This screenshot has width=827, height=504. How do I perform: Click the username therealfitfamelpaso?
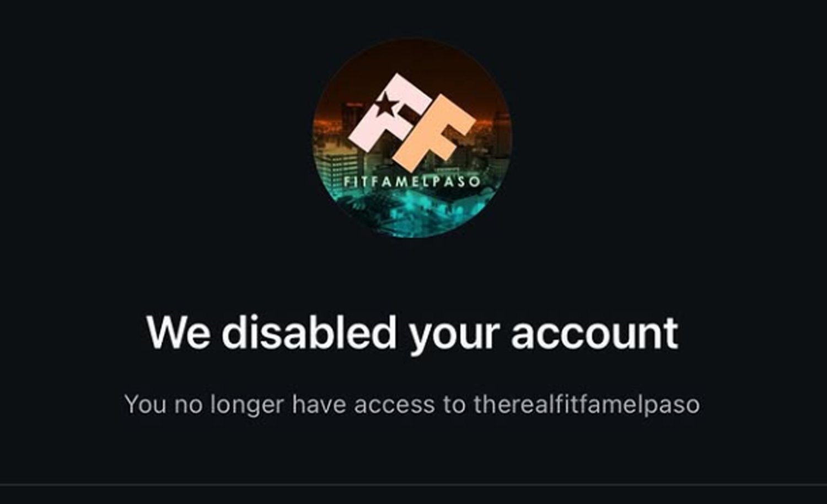tap(587, 404)
